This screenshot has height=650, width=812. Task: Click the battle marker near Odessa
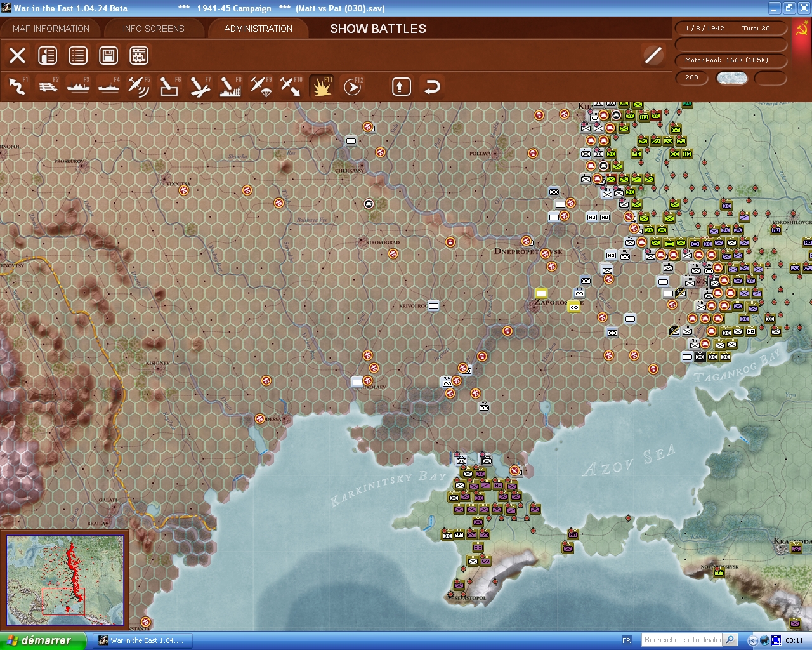pos(259,419)
